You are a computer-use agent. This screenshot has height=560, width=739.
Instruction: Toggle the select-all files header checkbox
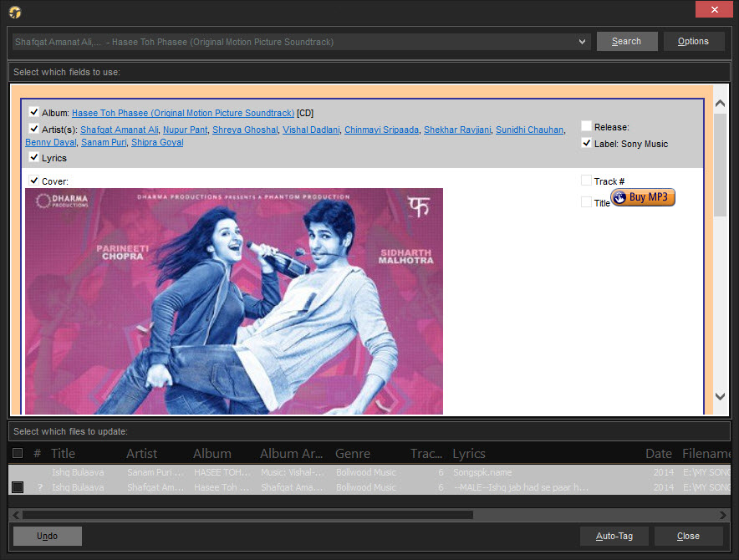click(x=18, y=453)
